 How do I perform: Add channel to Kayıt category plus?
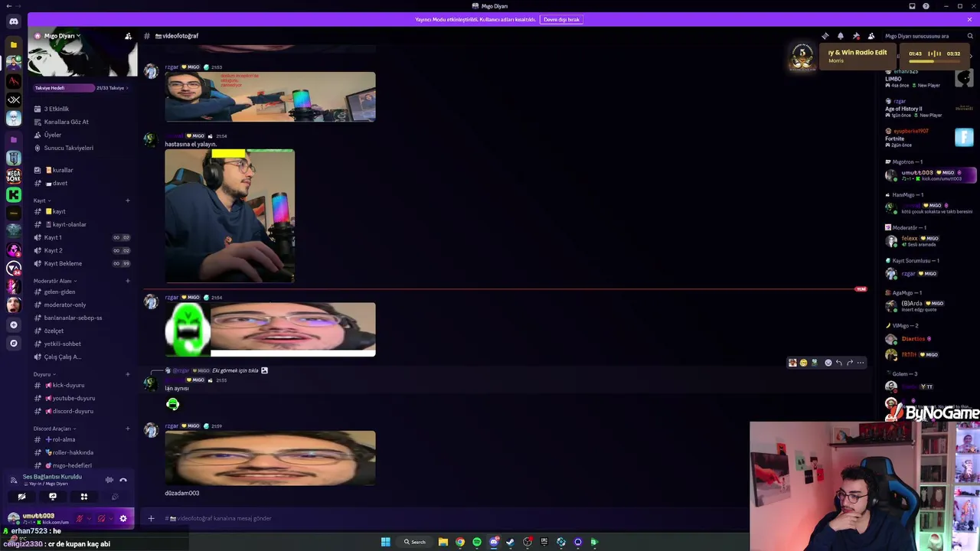(128, 201)
